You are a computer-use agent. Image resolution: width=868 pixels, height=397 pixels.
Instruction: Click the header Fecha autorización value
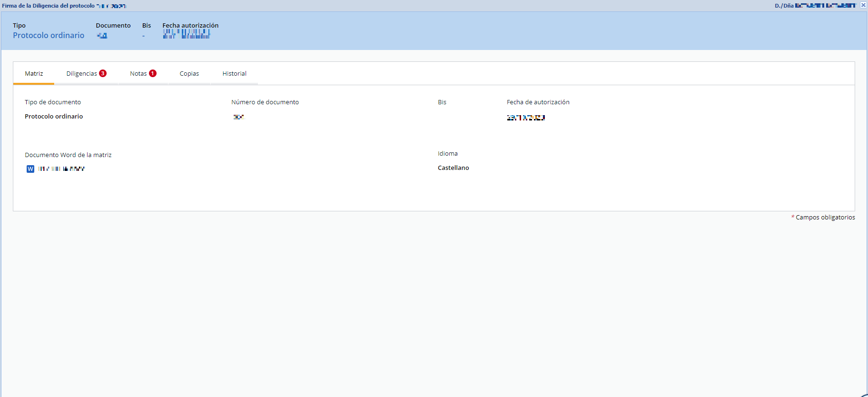click(x=186, y=34)
